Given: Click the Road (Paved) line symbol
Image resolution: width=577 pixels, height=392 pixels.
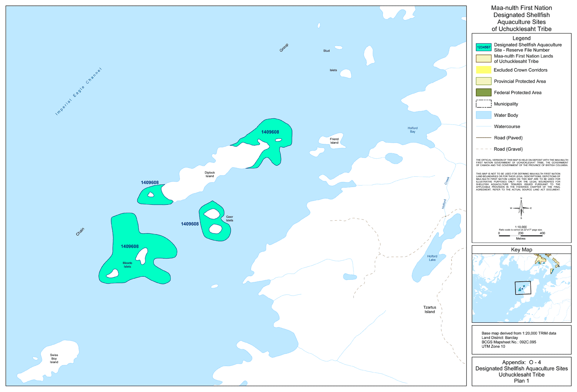Looking at the screenshot, I should pyautogui.click(x=484, y=138).
